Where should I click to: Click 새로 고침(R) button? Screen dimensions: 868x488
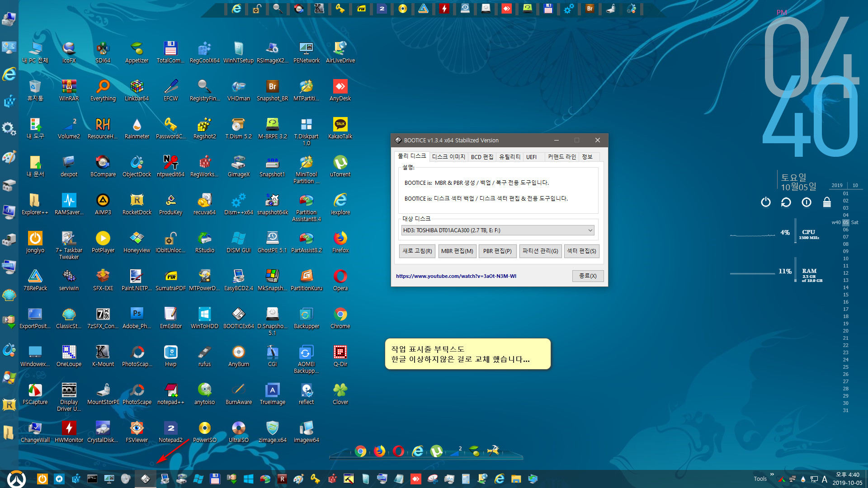tap(417, 251)
